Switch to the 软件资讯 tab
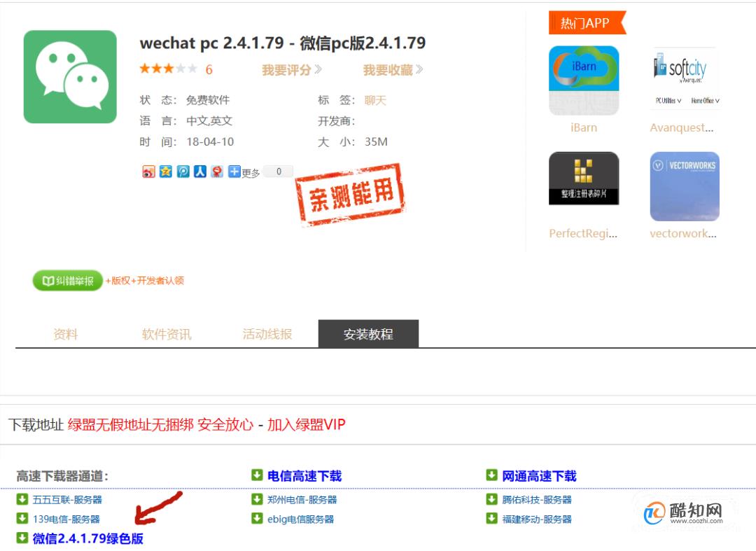Image resolution: width=756 pixels, height=551 pixels. pyautogui.click(x=167, y=334)
